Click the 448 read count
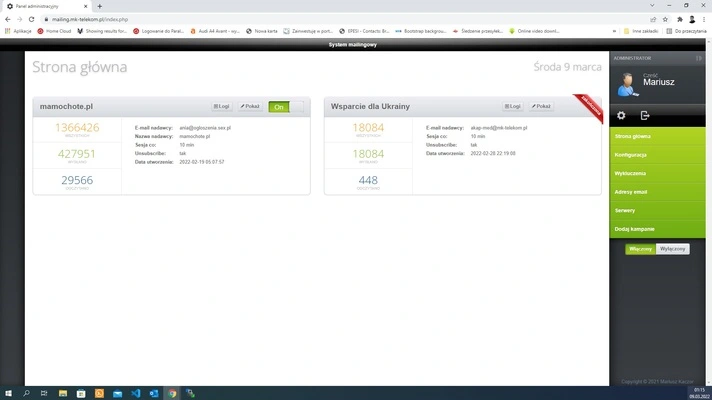 pyautogui.click(x=368, y=180)
